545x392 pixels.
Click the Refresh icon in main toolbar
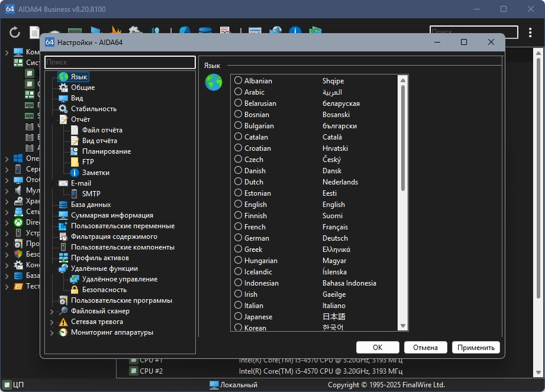15,33
